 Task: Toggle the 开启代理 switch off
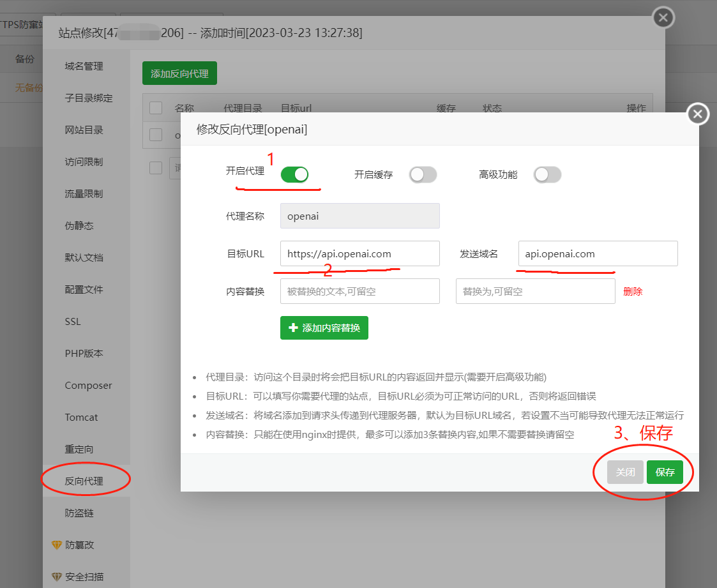click(x=294, y=174)
